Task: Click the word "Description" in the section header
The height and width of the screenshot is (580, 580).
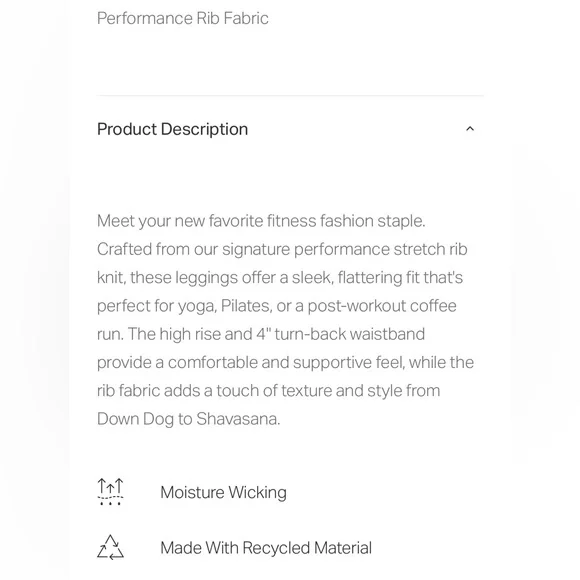Action: (205, 129)
